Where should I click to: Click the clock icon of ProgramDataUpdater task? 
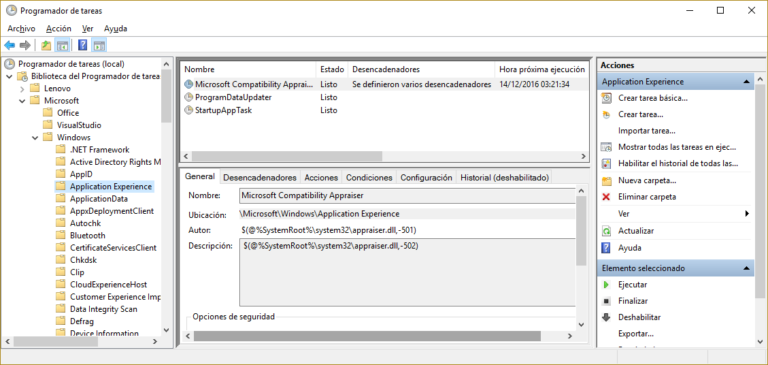[x=189, y=97]
